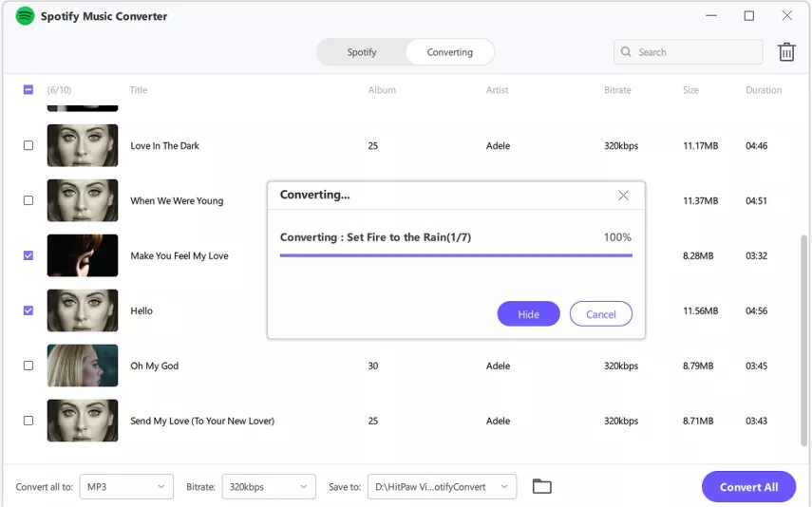Click the search magnifier icon

pyautogui.click(x=627, y=52)
